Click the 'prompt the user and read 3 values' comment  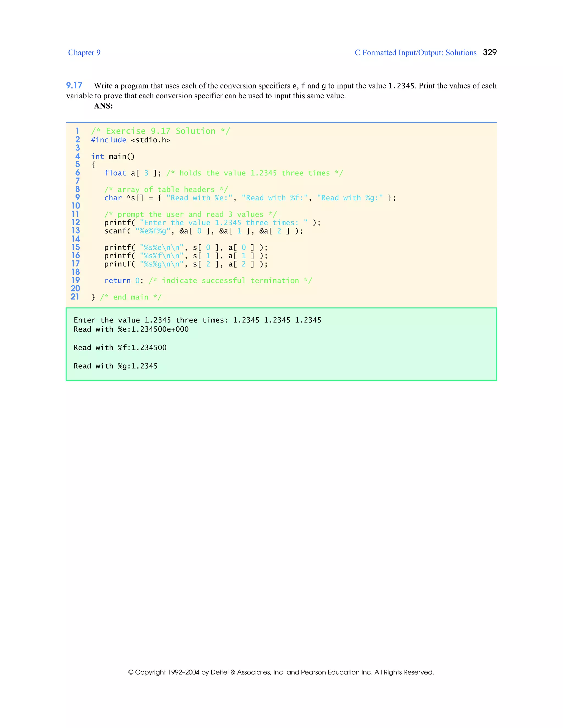click(191, 214)
